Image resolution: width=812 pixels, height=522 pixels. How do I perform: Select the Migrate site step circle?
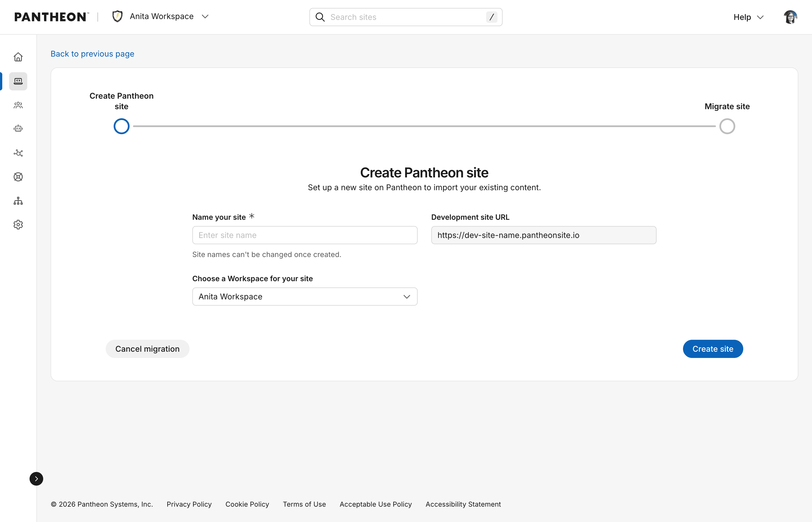coord(727,127)
